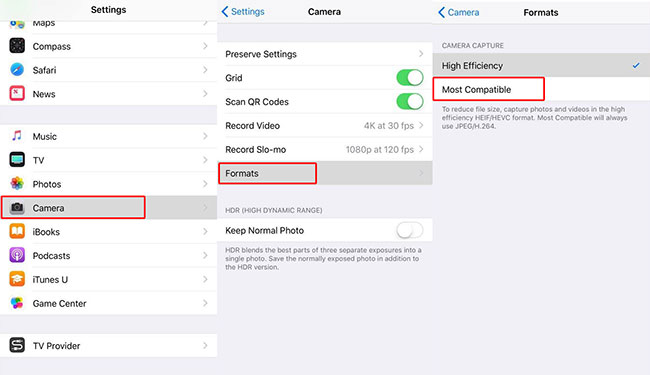Viewport: 650px width, 375px height.
Task: Open the TV Provider icon
Action: pyautogui.click(x=17, y=345)
